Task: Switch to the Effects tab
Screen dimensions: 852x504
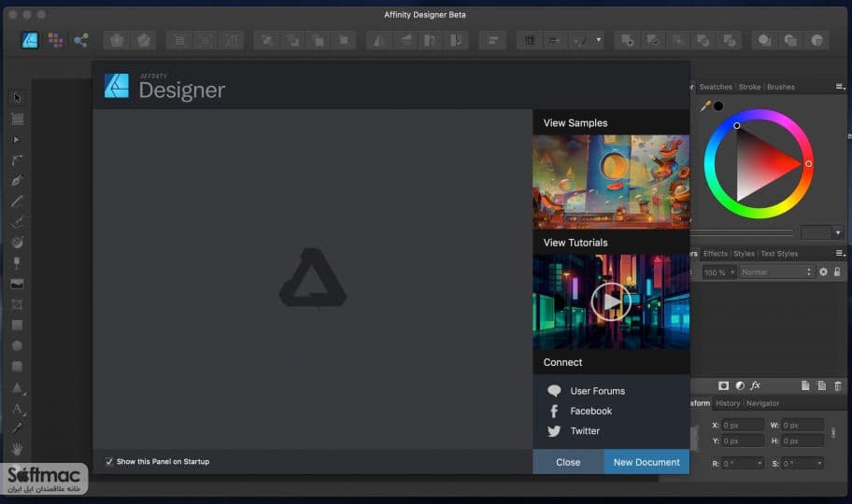Action: [715, 254]
